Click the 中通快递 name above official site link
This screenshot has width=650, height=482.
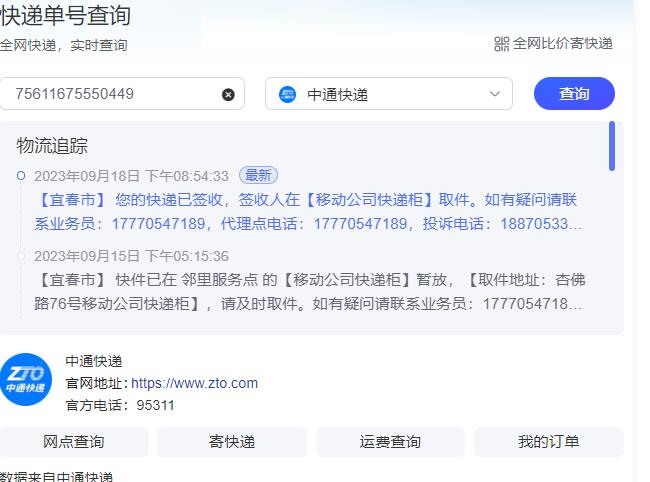pos(94,361)
